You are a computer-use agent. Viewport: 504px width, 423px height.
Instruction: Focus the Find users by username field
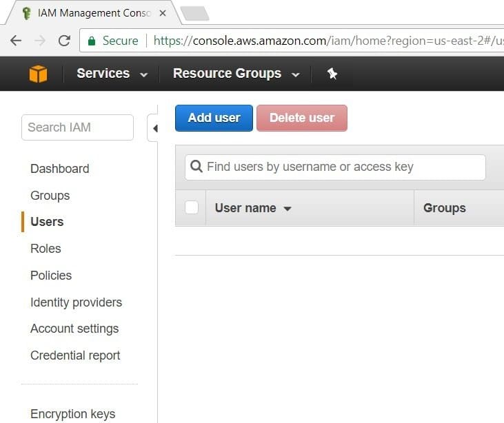(335, 167)
